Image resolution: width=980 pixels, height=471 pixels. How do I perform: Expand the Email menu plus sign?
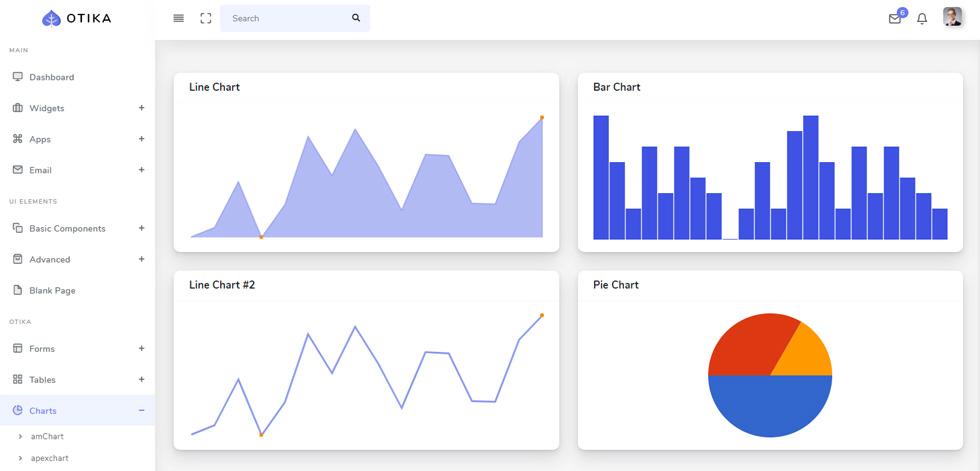coord(141,169)
